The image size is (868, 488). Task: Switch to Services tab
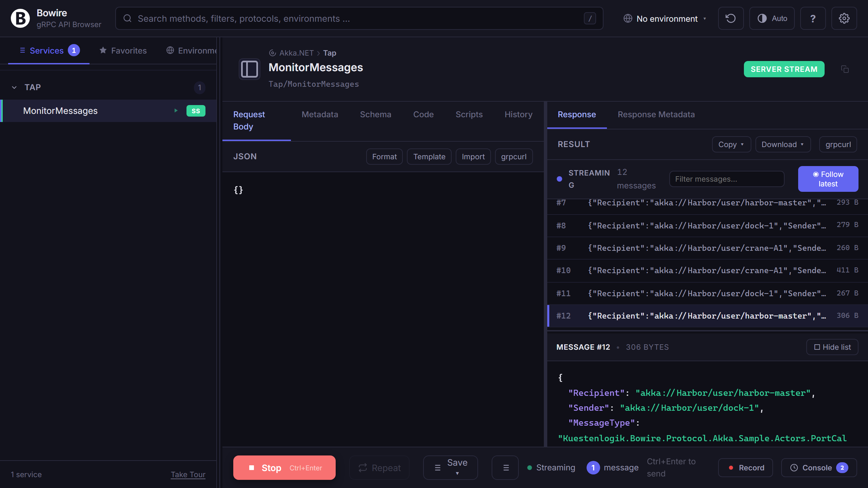click(49, 50)
